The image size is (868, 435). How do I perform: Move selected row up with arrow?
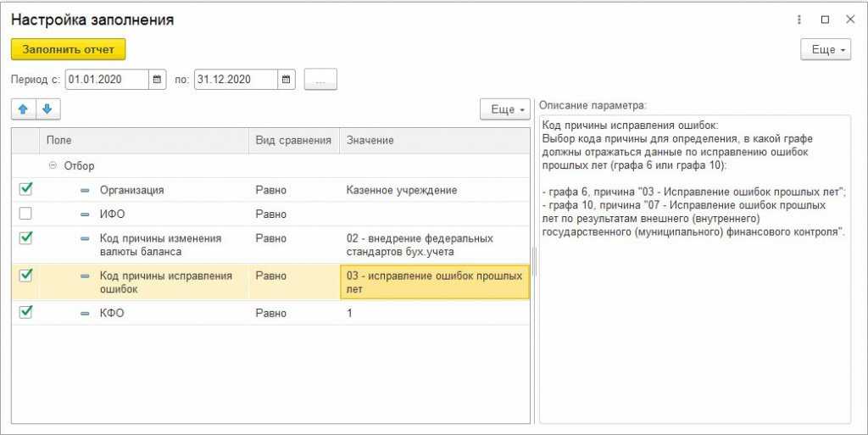[23, 109]
